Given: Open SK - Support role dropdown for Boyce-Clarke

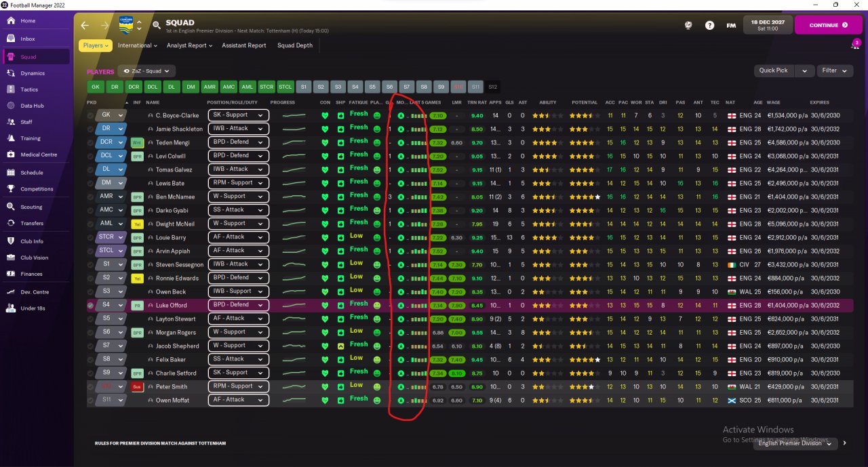Looking at the screenshot, I should pos(238,115).
